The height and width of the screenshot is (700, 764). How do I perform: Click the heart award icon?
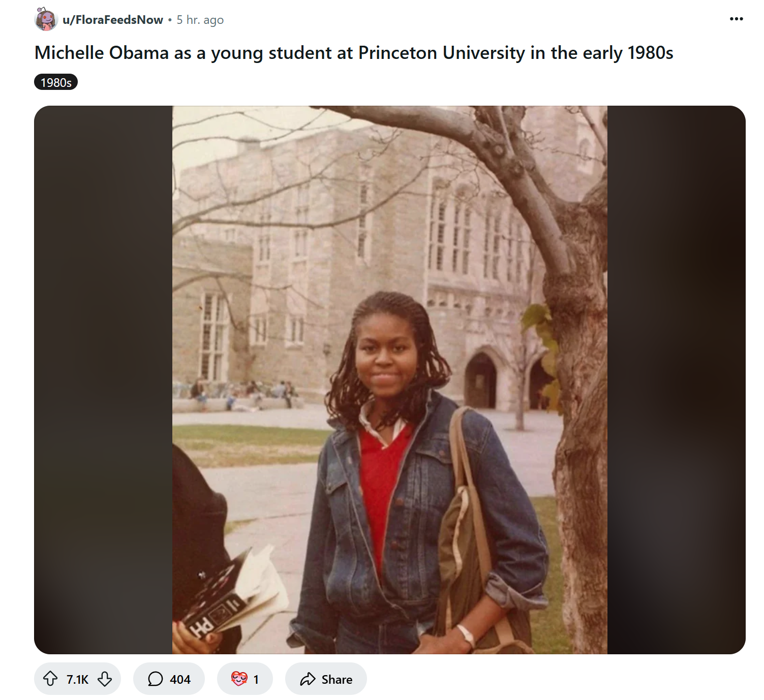[x=239, y=679]
